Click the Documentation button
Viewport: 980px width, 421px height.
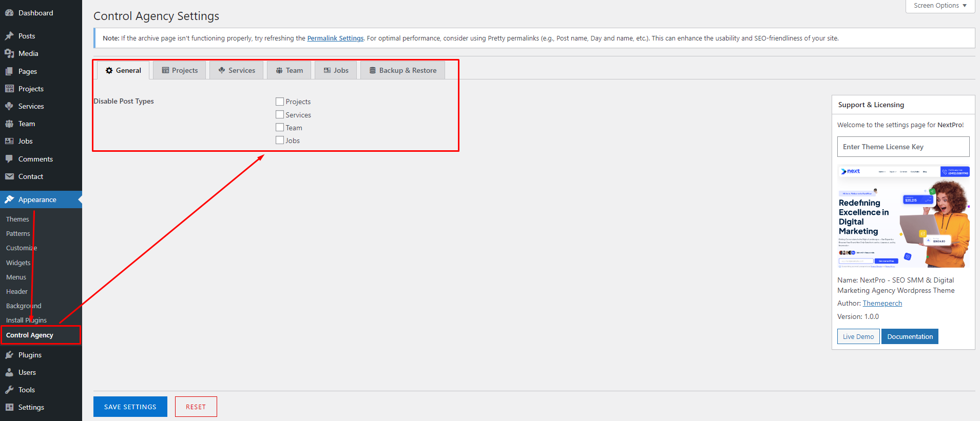(x=910, y=336)
